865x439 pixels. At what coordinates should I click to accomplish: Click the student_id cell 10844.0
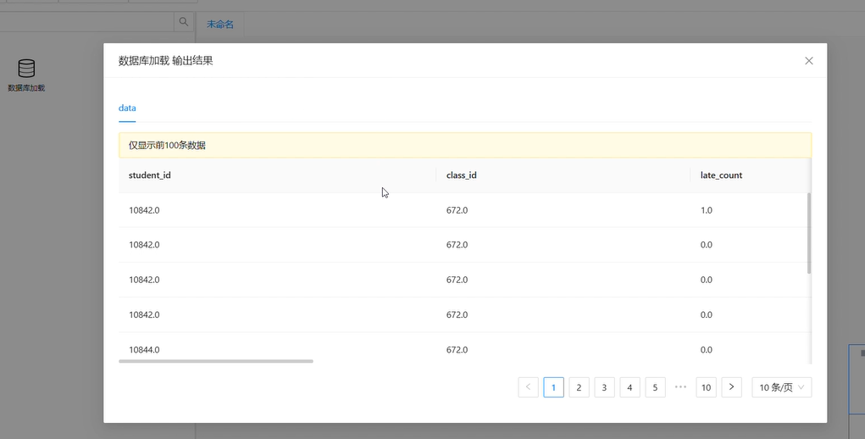coord(144,350)
